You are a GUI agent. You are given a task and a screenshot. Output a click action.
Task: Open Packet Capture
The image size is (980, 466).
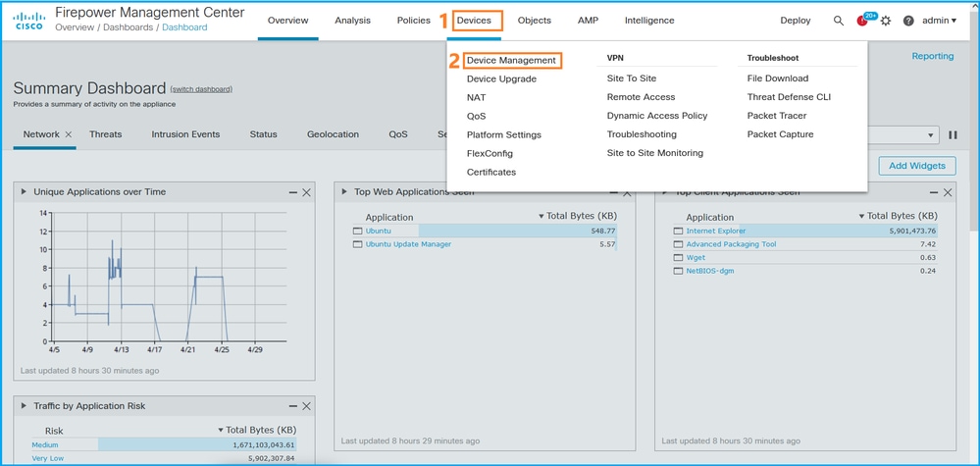click(x=780, y=134)
